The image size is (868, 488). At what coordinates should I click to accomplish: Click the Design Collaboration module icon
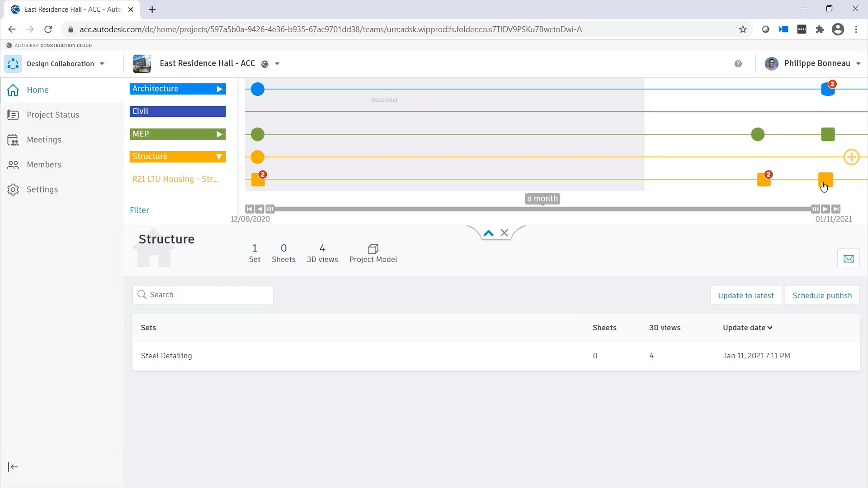(13, 63)
